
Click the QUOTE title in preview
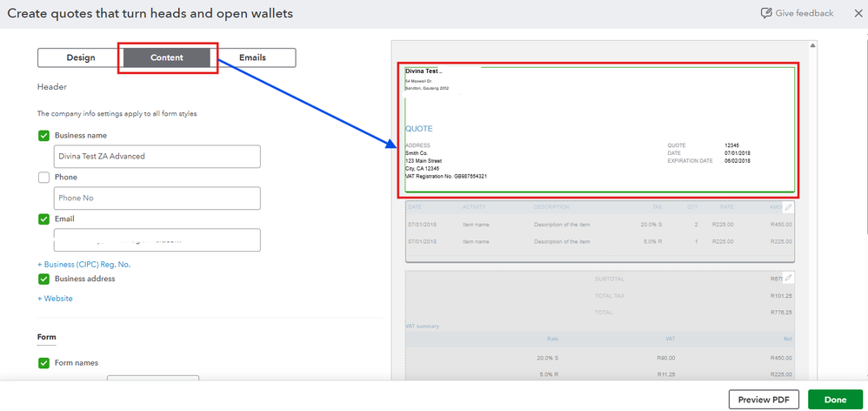click(x=419, y=129)
